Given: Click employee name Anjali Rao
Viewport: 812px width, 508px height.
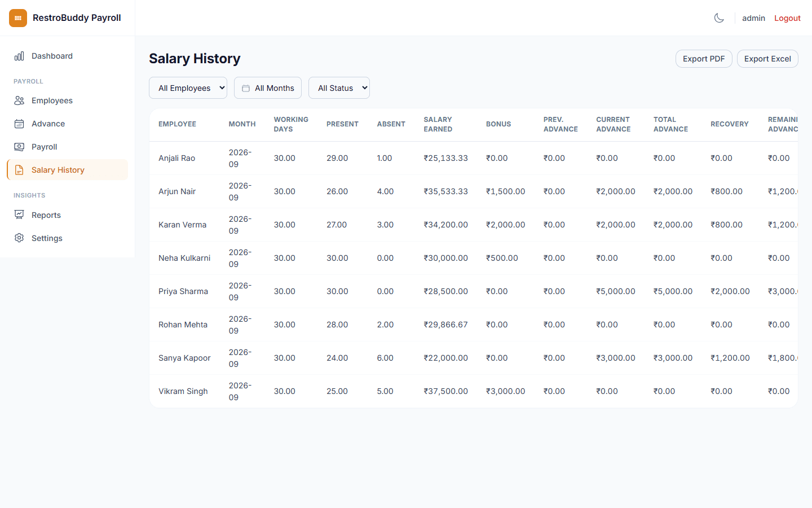Looking at the screenshot, I should (176, 158).
